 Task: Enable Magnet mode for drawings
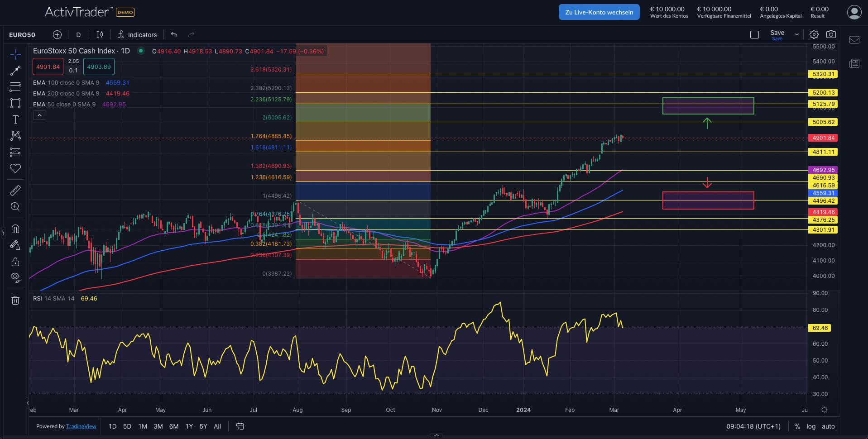click(15, 229)
